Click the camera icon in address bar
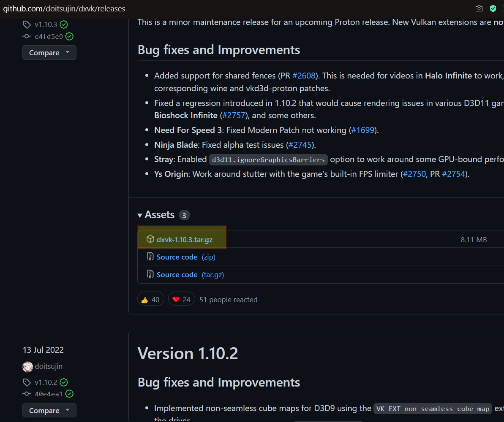Image resolution: width=504 pixels, height=422 pixels. [479, 8]
